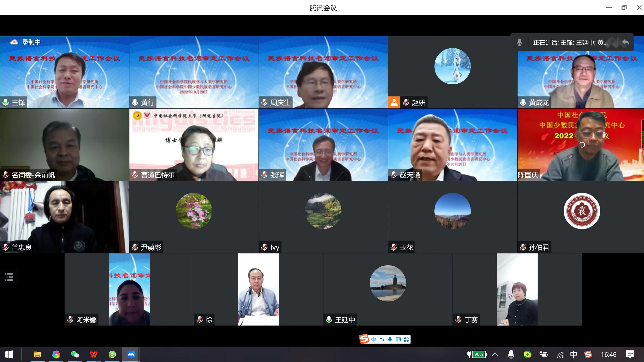Toggle Sogou punctuation mode

[382, 339]
